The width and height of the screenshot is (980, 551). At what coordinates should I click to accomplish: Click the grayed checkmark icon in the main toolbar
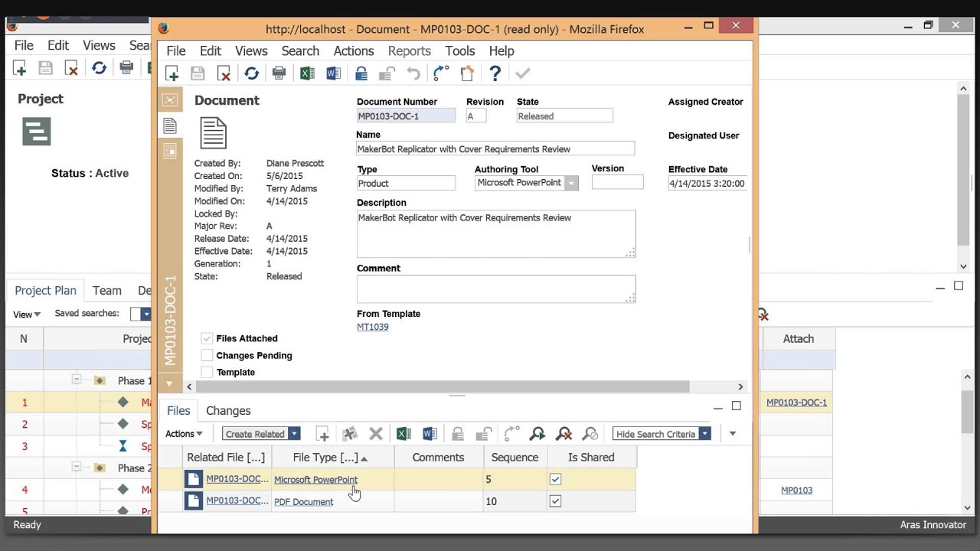point(523,73)
